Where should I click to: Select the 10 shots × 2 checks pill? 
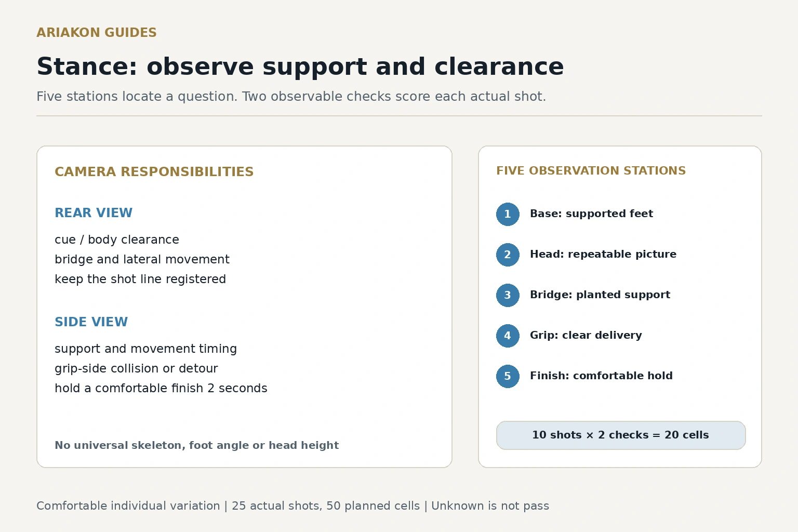click(x=621, y=435)
